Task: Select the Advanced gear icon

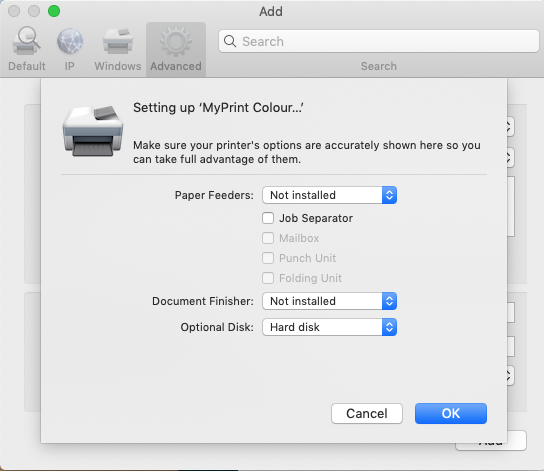Action: pos(176,41)
